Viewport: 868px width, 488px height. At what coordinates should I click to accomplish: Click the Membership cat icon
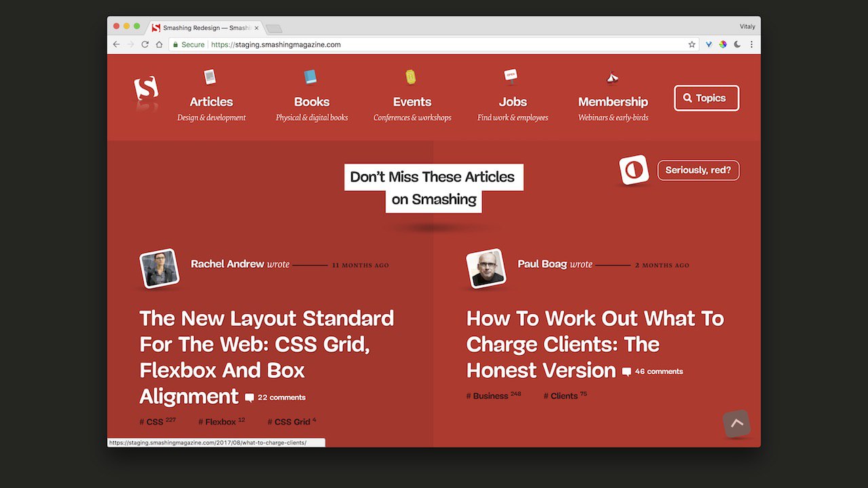coord(612,77)
